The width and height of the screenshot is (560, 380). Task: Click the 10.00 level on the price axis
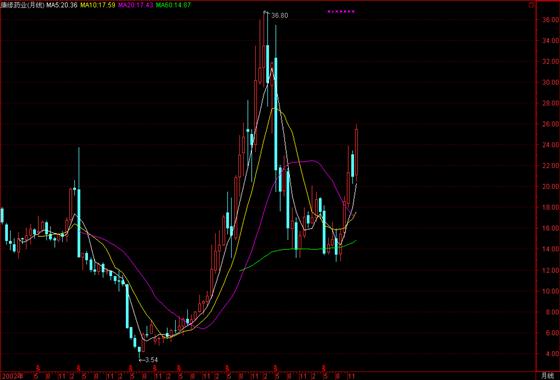[551, 291]
